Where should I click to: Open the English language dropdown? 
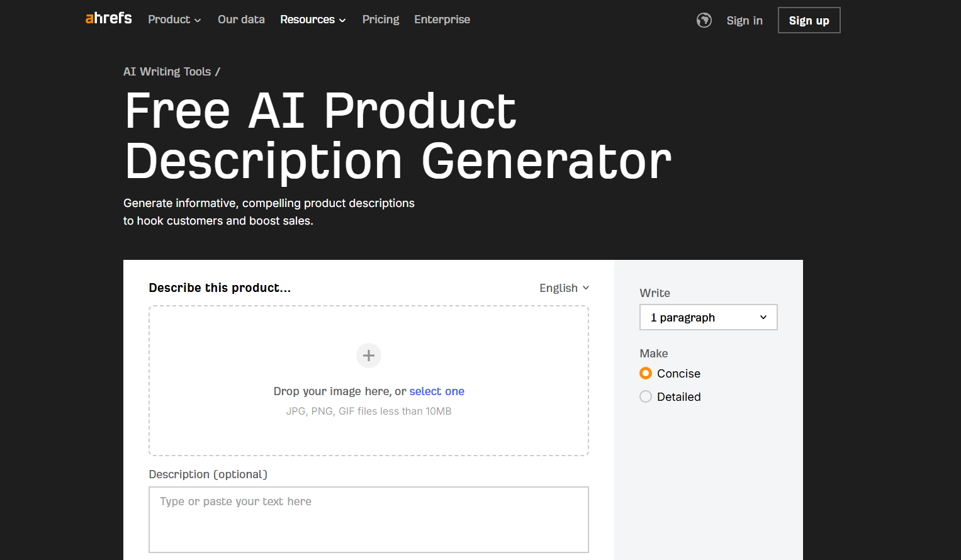pos(565,288)
